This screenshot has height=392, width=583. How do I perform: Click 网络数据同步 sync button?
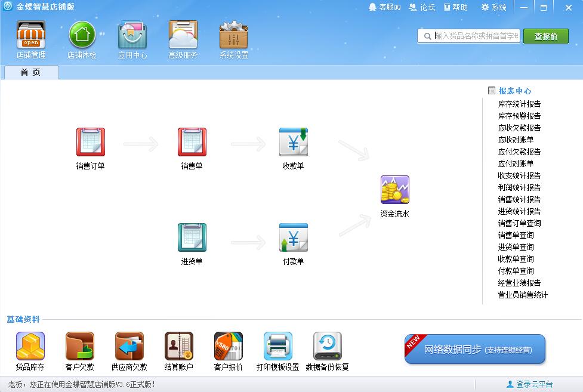pos(475,349)
